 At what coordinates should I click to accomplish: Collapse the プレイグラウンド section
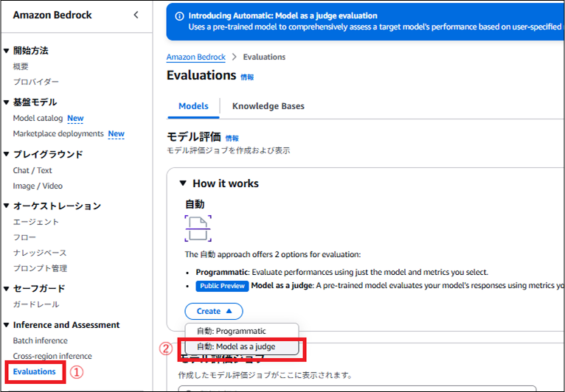(x=6, y=154)
